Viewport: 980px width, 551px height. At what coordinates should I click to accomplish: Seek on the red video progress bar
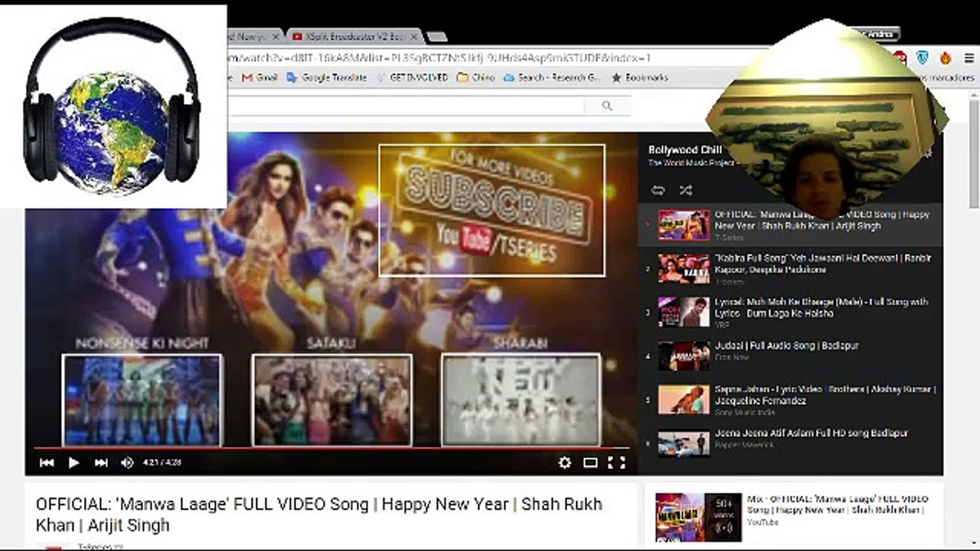click(x=332, y=449)
